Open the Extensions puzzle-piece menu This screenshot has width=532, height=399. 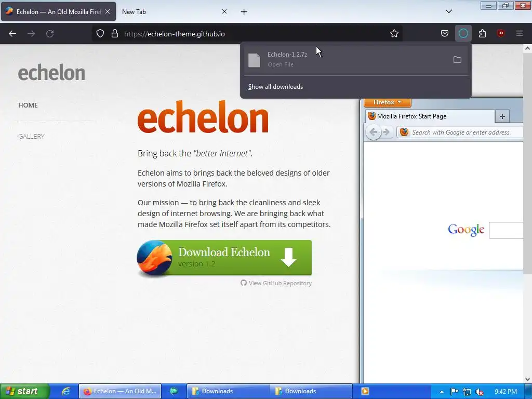click(482, 34)
